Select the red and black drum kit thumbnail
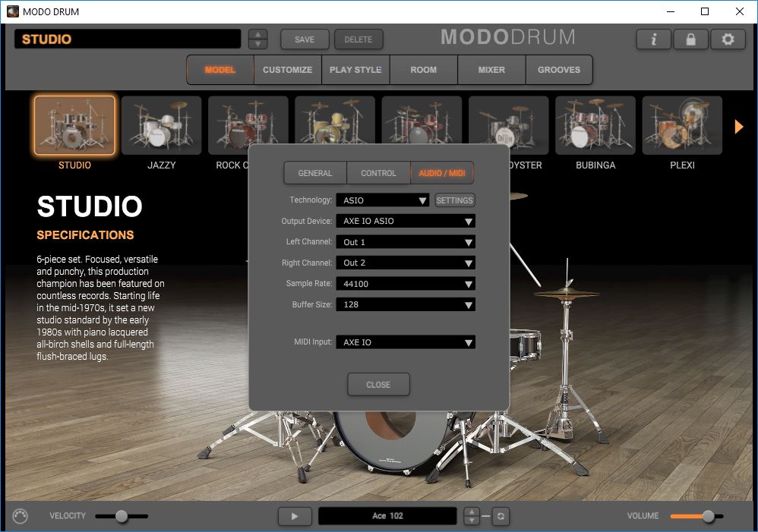This screenshot has height=532, width=758. pyautogui.click(x=422, y=119)
